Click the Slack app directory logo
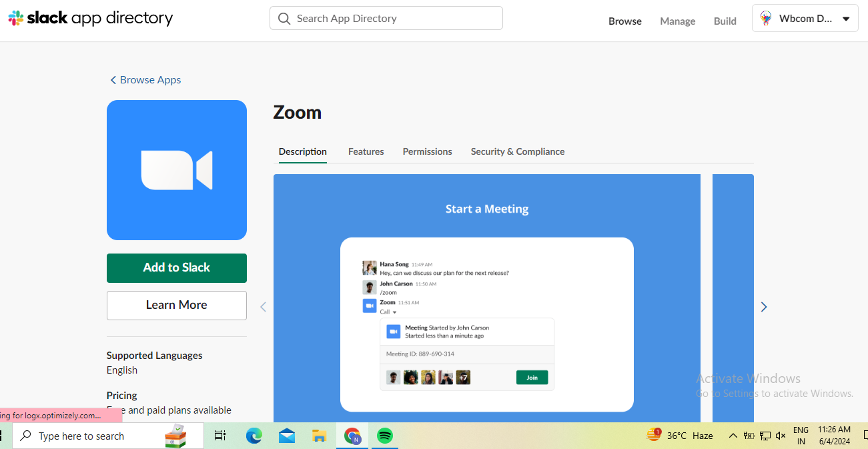The height and width of the screenshot is (449, 868). pyautogui.click(x=91, y=19)
